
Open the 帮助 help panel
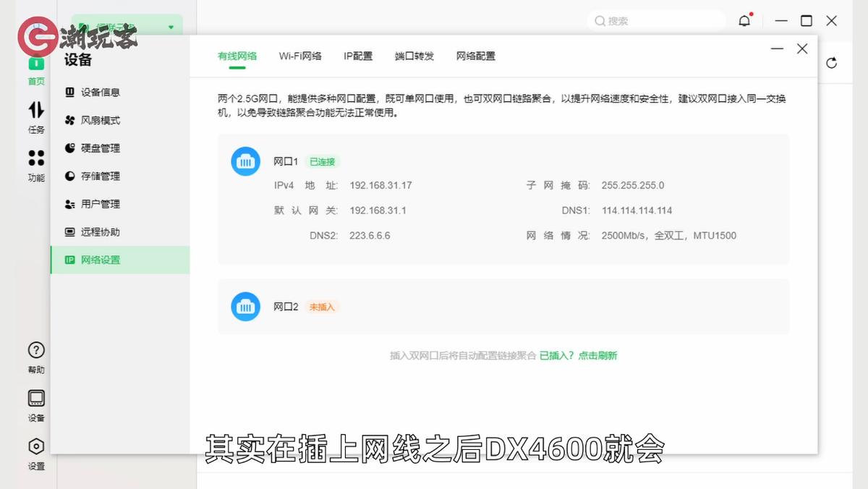[x=36, y=357]
